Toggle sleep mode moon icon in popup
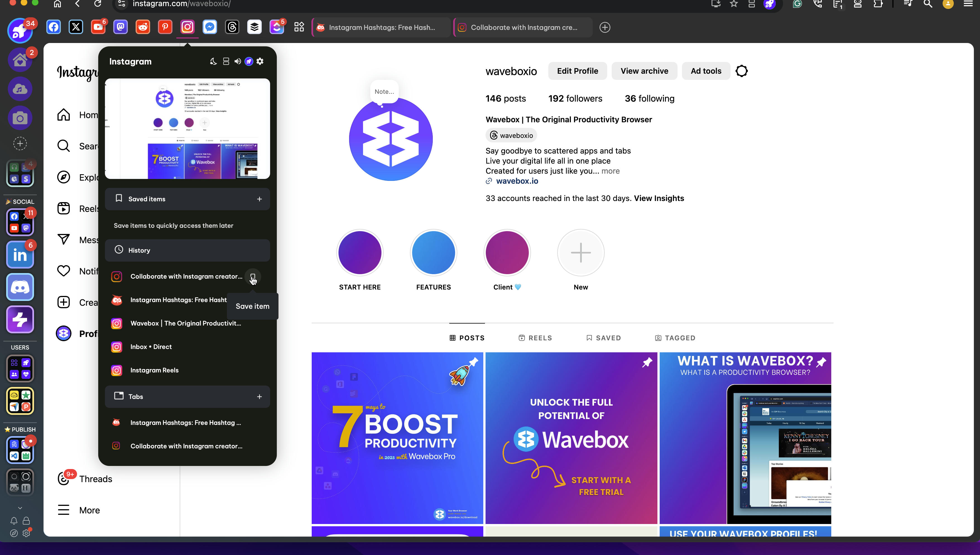This screenshot has width=980, height=555. 213,61
